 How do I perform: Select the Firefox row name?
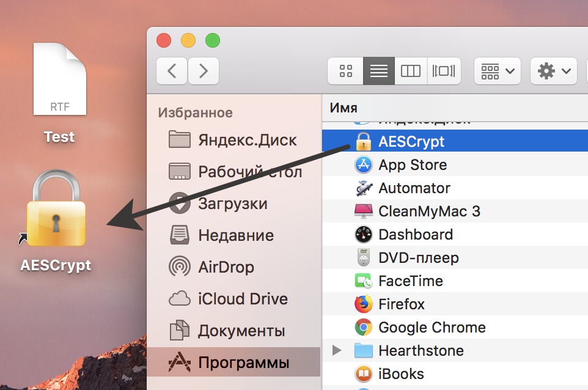pyautogui.click(x=401, y=304)
